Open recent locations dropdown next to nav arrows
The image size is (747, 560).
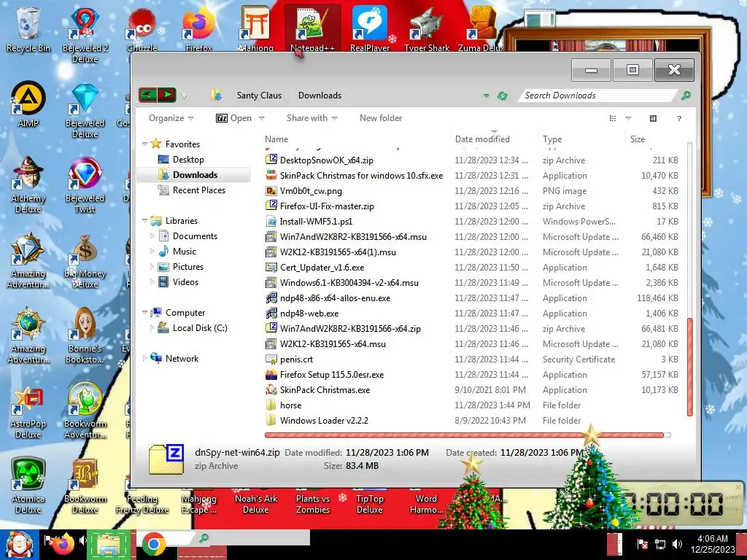(184, 96)
